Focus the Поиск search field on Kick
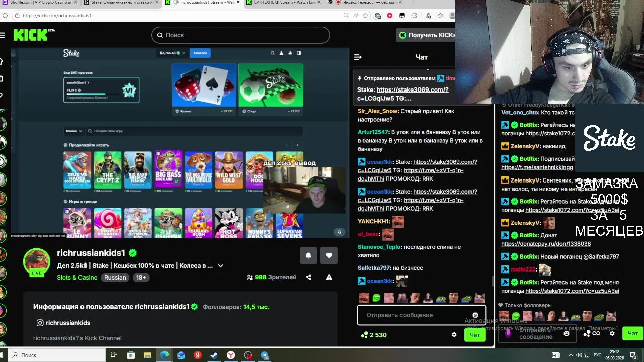 240,35
